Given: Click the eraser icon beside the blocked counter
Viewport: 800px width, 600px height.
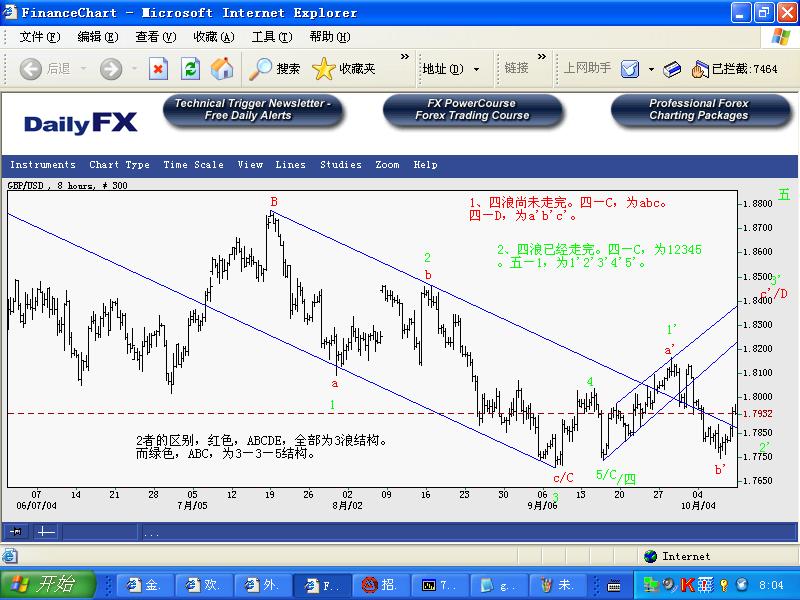Looking at the screenshot, I should pyautogui.click(x=672, y=69).
